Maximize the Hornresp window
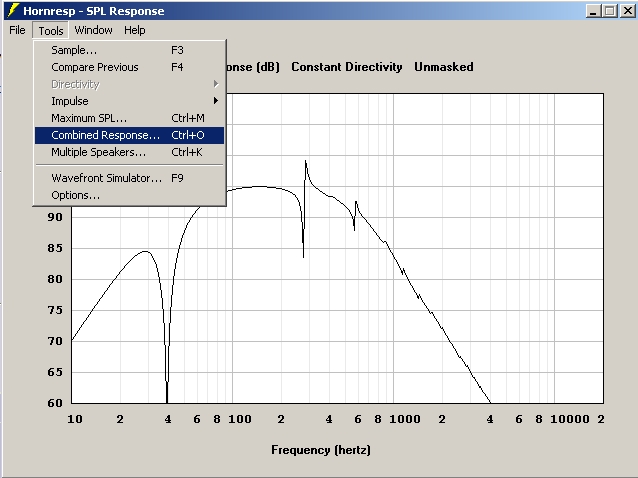Screen dimensions: 638x478 coord(610,11)
